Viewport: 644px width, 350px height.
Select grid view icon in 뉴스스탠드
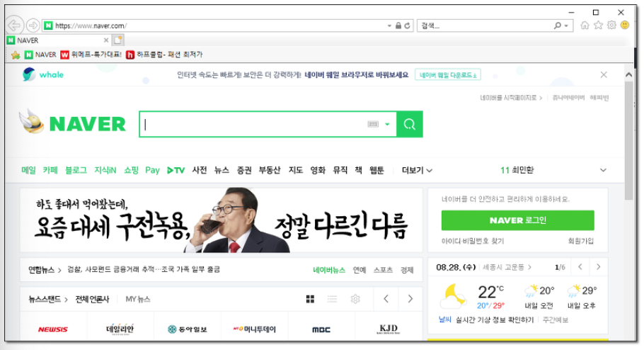click(311, 299)
